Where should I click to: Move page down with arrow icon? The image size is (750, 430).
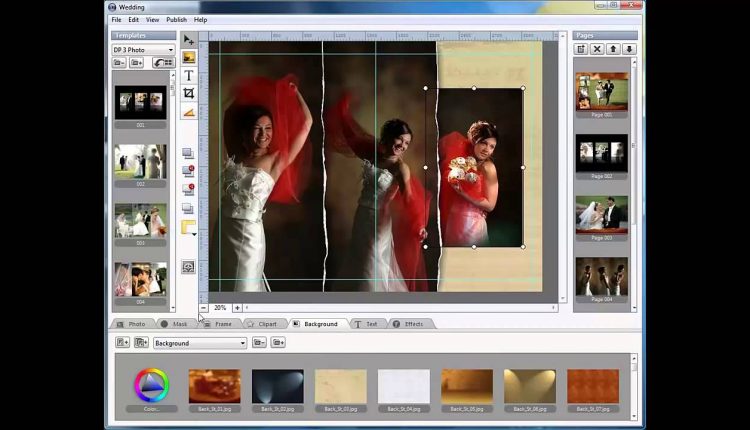[629, 49]
